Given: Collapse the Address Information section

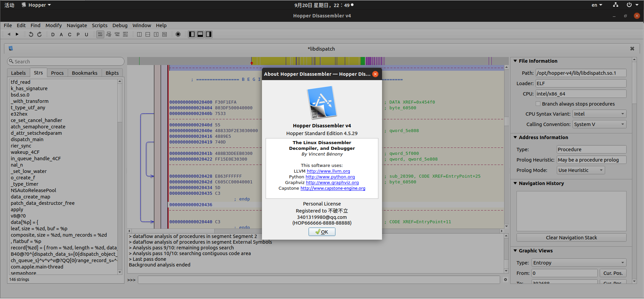Looking at the screenshot, I should pos(515,137).
